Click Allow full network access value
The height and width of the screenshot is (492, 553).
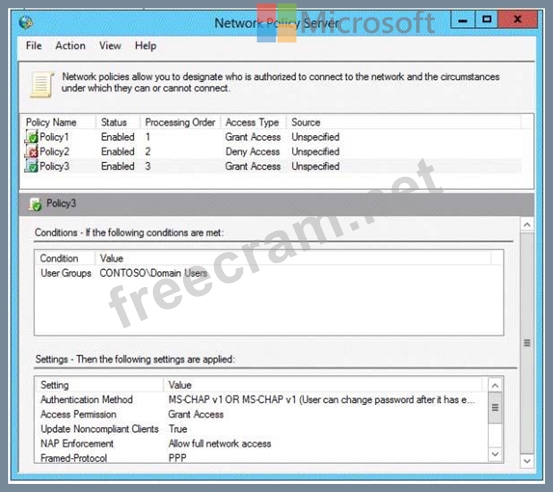[220, 444]
